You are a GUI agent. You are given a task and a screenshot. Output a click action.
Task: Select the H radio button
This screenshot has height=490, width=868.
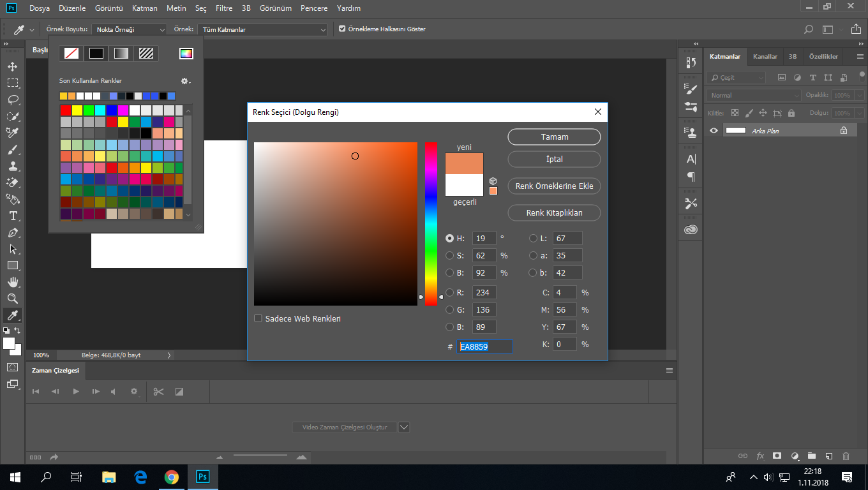(449, 238)
